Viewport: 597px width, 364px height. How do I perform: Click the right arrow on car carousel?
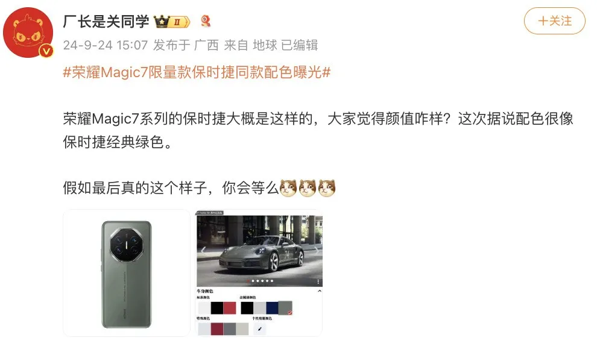(315, 250)
